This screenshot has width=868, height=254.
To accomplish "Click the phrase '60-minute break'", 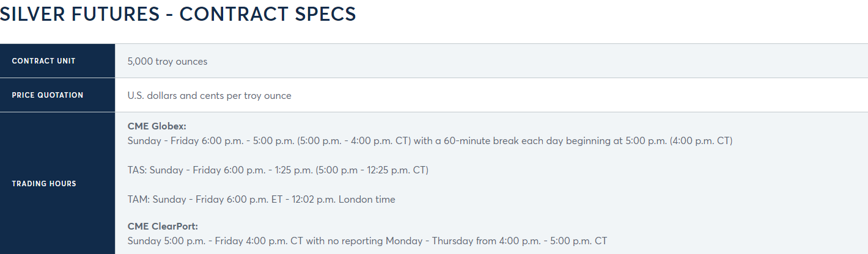I will pos(474,140).
